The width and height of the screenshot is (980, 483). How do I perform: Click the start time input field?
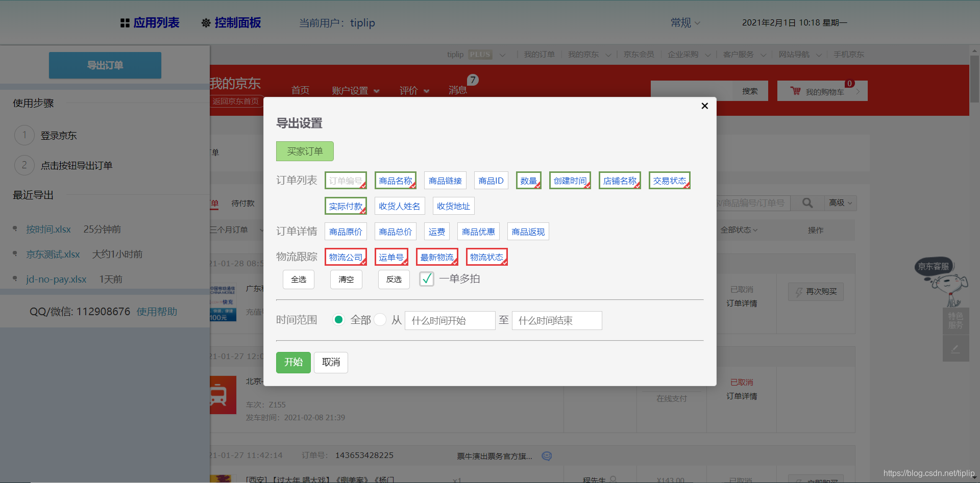point(450,320)
